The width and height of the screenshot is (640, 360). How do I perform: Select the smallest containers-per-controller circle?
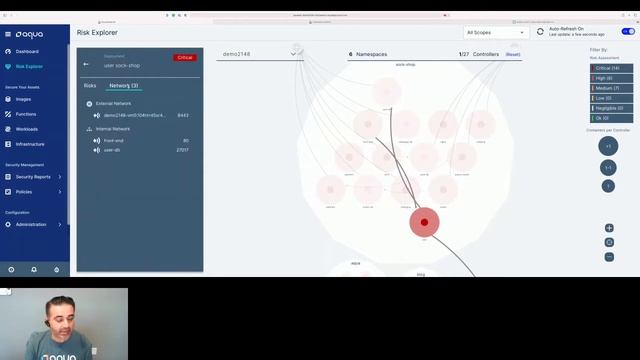tap(608, 186)
